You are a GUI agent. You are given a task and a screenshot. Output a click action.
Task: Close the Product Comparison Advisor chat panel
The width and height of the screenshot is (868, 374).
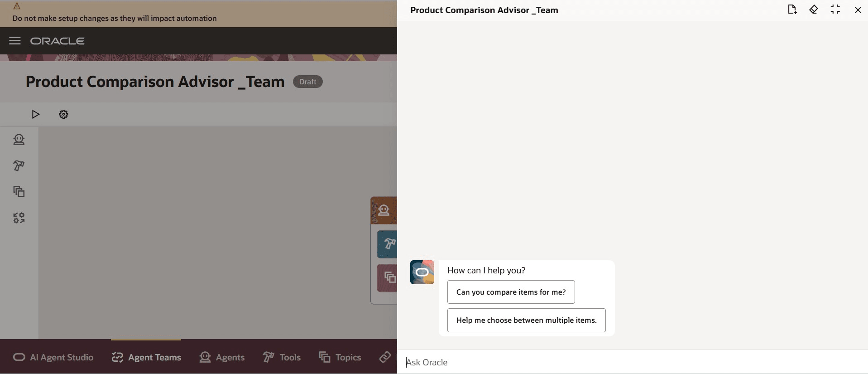click(858, 10)
